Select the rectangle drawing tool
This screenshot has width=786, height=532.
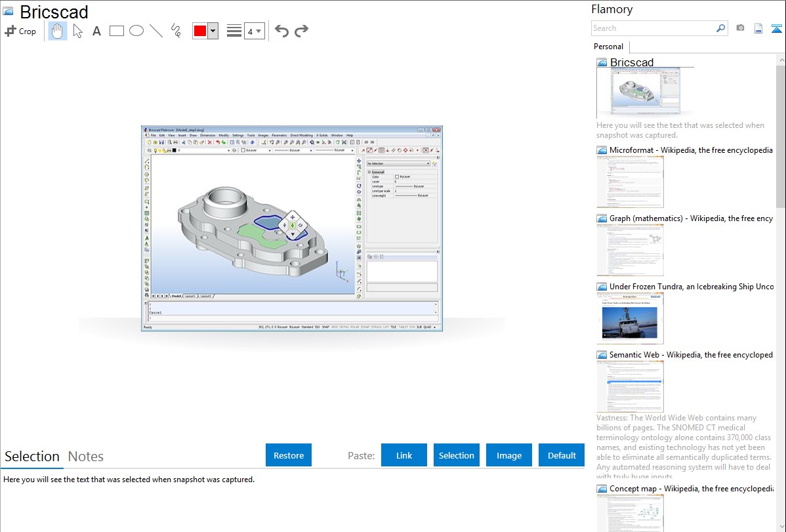pos(116,31)
